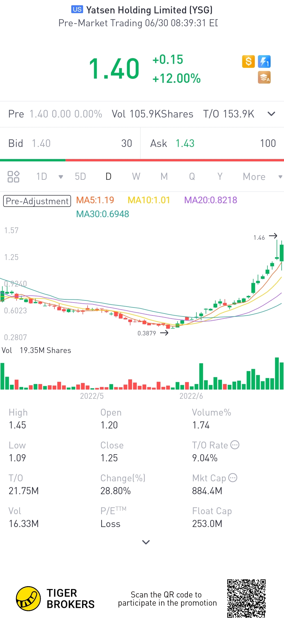The image size is (284, 644).
Task: Expand more stock statistics chevron
Action: 146,542
